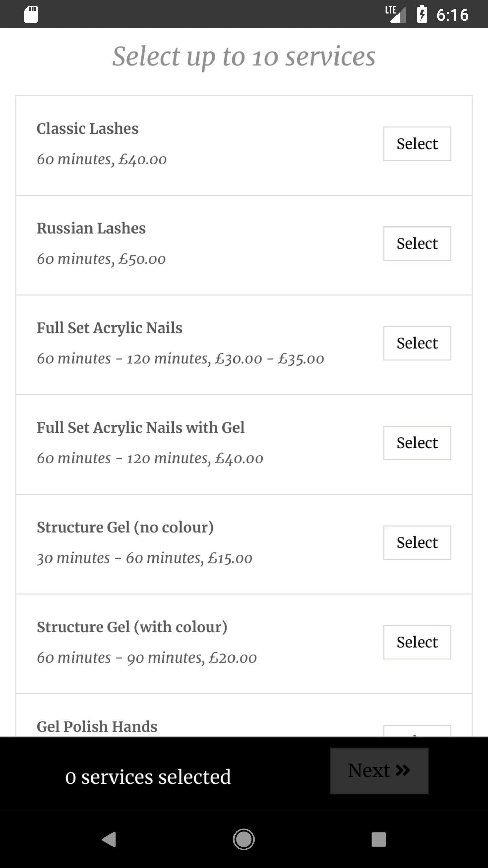Tap the Gel Polish Hands service title
The width and height of the screenshot is (488, 868).
[97, 727]
